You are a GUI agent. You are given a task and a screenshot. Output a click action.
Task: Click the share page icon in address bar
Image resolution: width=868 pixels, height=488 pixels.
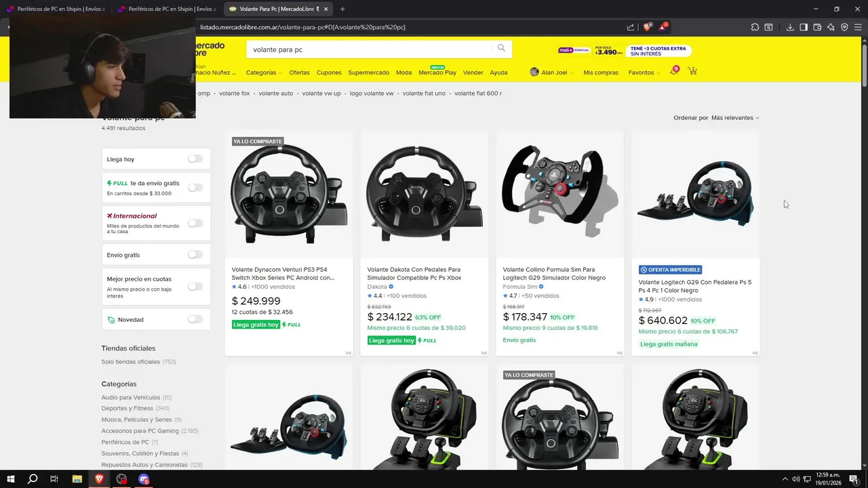click(x=631, y=27)
